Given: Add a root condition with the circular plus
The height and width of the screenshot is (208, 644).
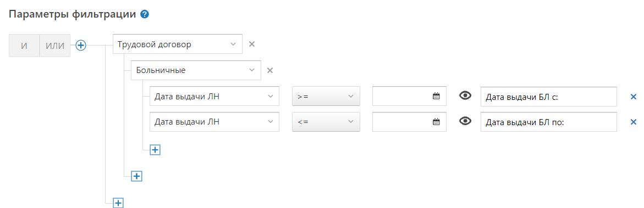Looking at the screenshot, I should [x=81, y=46].
